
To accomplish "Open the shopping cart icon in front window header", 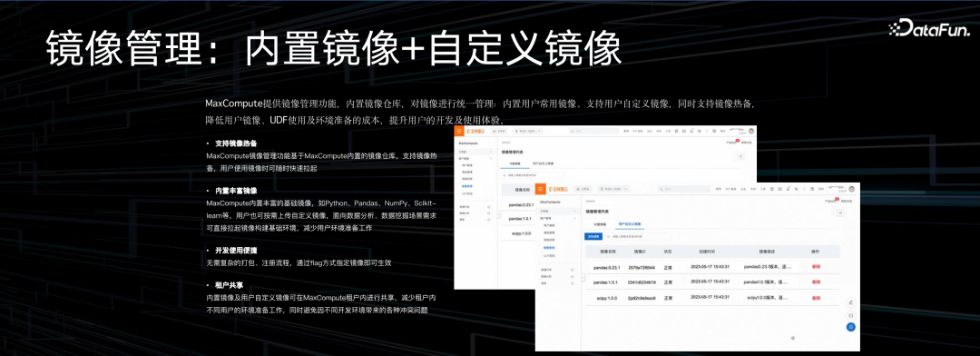I will (x=797, y=189).
